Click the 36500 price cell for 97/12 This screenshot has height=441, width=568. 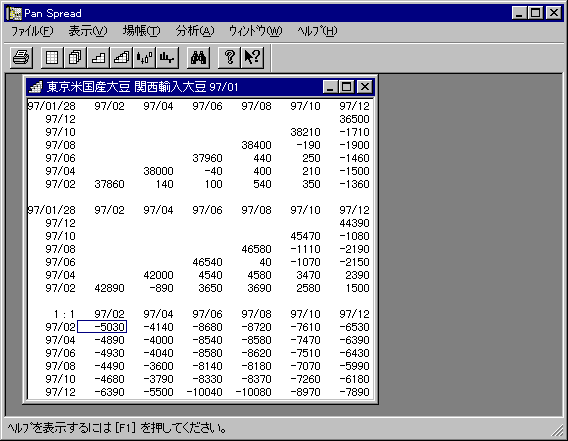pyautogui.click(x=354, y=119)
